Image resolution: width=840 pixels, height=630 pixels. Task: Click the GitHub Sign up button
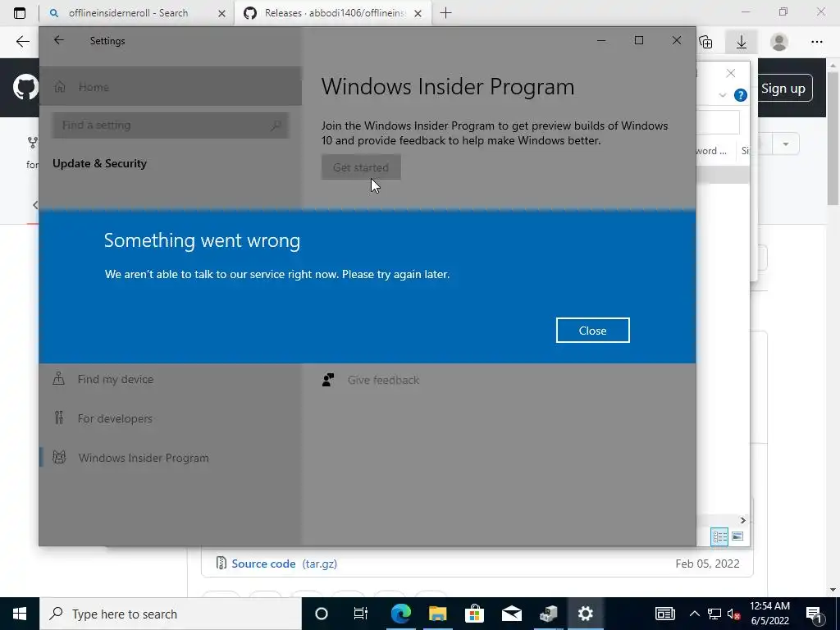pyautogui.click(x=783, y=89)
